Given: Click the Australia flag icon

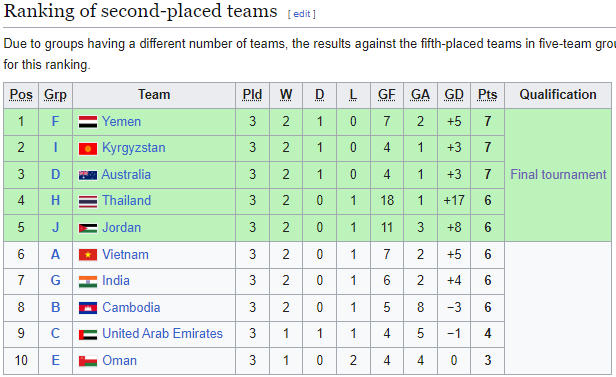Looking at the screenshot, I should pyautogui.click(x=88, y=175).
